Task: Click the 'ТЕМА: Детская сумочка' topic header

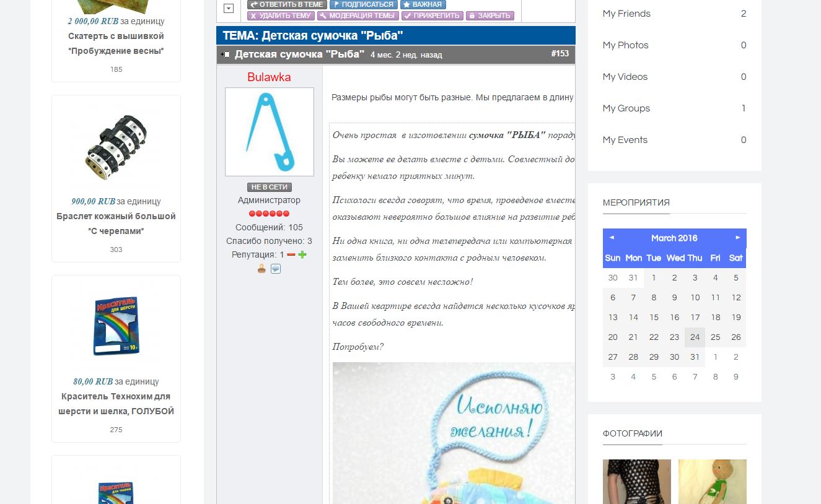Action: [313, 36]
